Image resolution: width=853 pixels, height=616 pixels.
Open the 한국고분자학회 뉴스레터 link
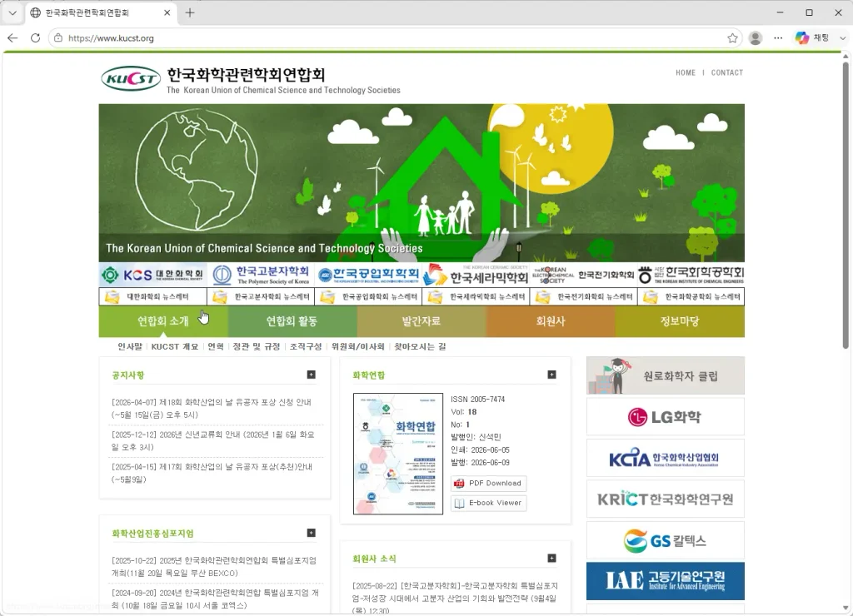coord(261,297)
